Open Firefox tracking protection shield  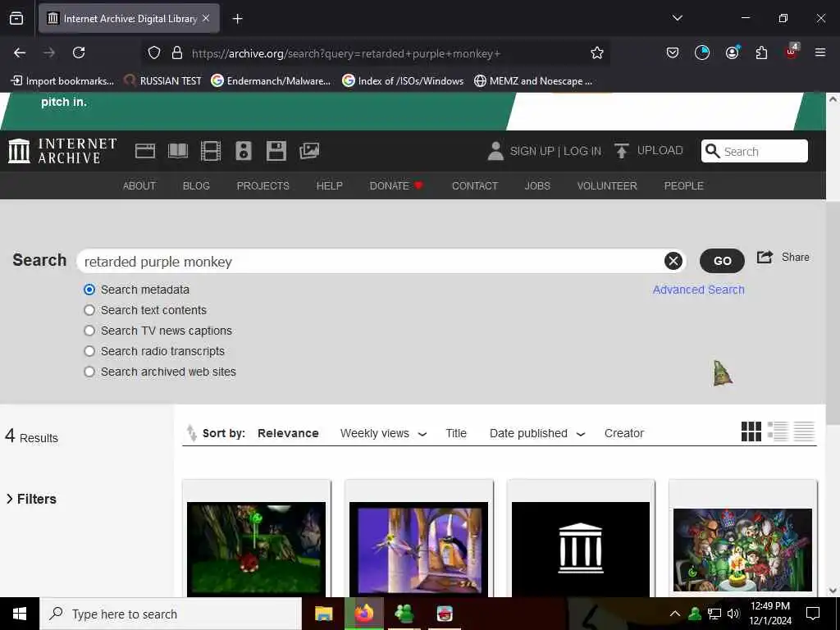[x=154, y=52]
